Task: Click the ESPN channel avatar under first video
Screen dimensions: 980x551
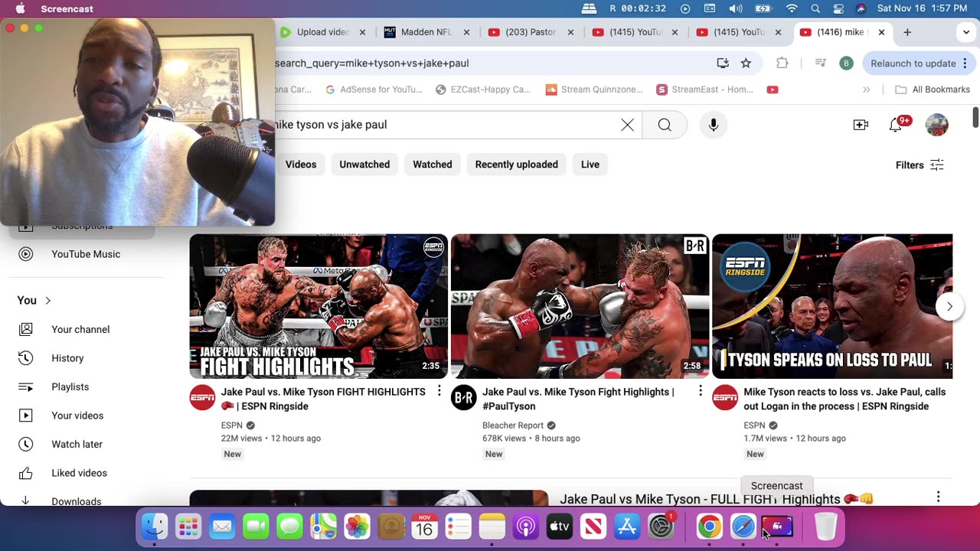Action: coord(202,398)
